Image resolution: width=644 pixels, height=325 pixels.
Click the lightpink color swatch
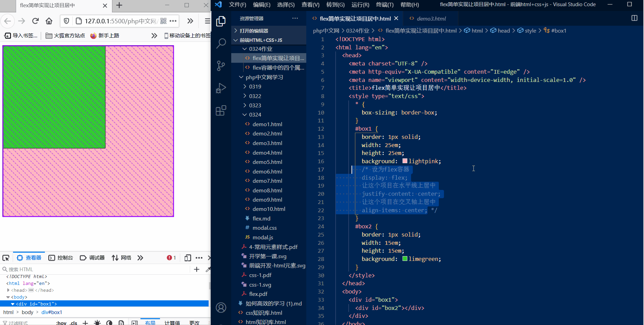point(405,161)
